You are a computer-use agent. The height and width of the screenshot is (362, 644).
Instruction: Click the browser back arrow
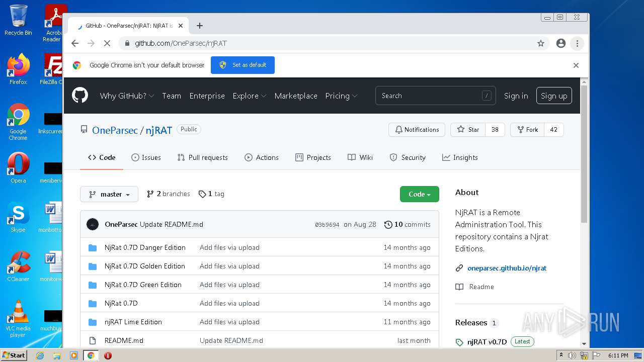(75, 43)
